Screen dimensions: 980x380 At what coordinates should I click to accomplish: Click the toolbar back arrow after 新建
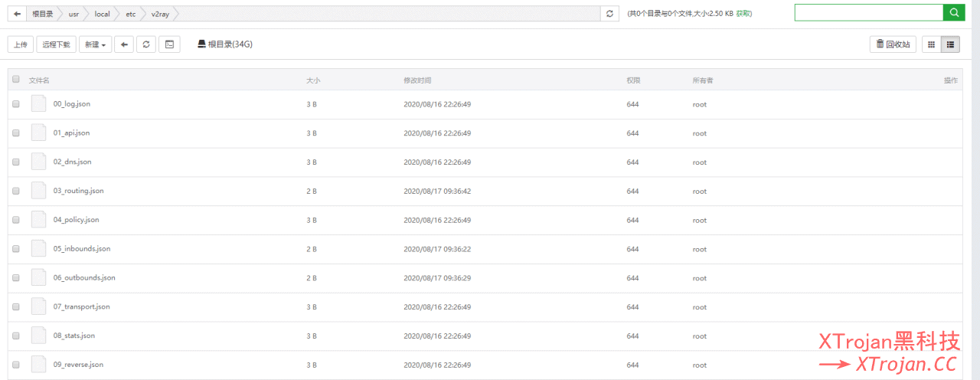point(124,44)
